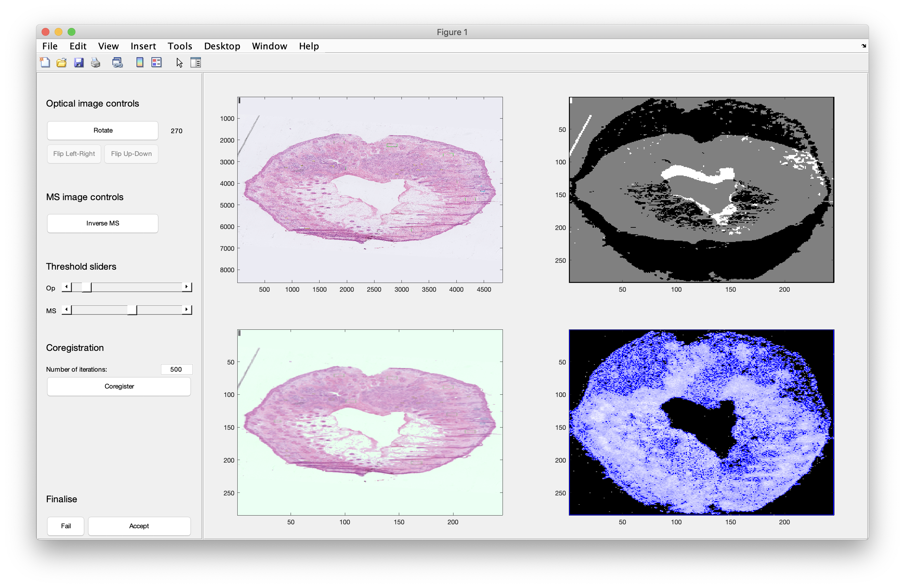Click the New Figure toolbar icon
The width and height of the screenshot is (905, 588).
45,62
